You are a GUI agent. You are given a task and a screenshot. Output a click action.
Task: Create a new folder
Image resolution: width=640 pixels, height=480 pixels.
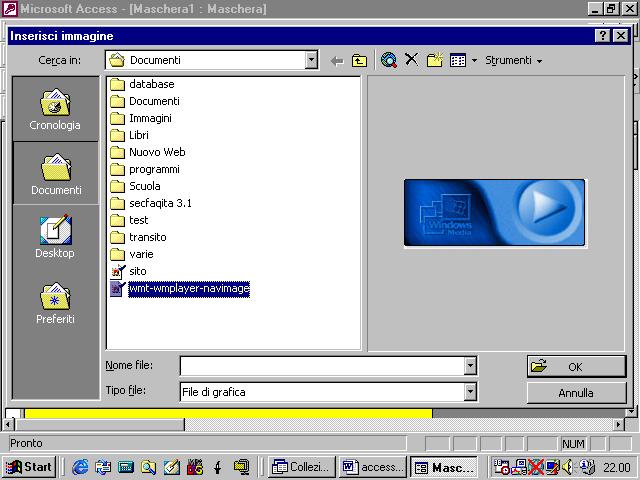435,60
